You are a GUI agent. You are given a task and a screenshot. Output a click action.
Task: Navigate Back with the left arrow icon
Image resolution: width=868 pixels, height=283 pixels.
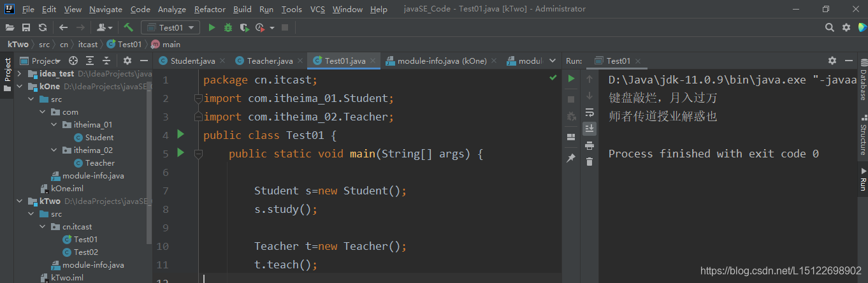coord(63,27)
